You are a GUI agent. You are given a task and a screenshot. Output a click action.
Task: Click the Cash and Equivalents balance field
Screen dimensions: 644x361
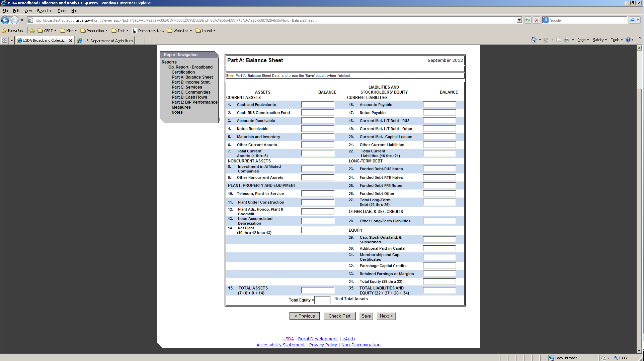(318, 105)
